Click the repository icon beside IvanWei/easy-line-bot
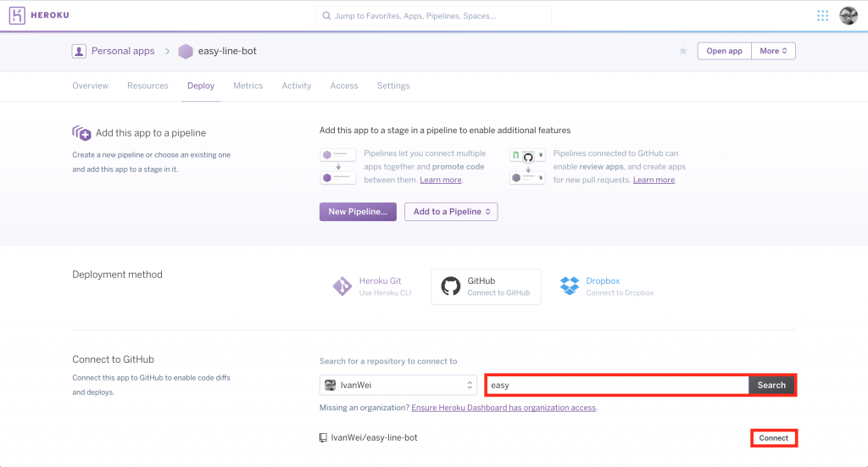This screenshot has width=868, height=467. (x=323, y=437)
